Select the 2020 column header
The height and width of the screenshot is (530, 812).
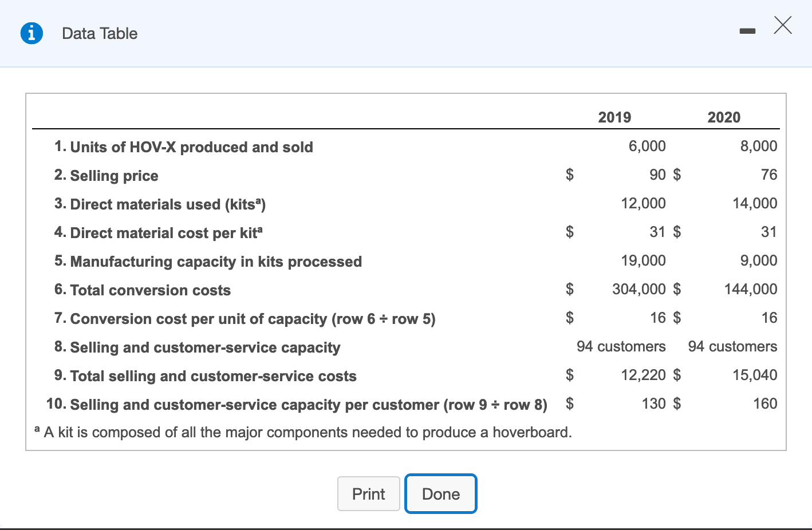pos(724,117)
